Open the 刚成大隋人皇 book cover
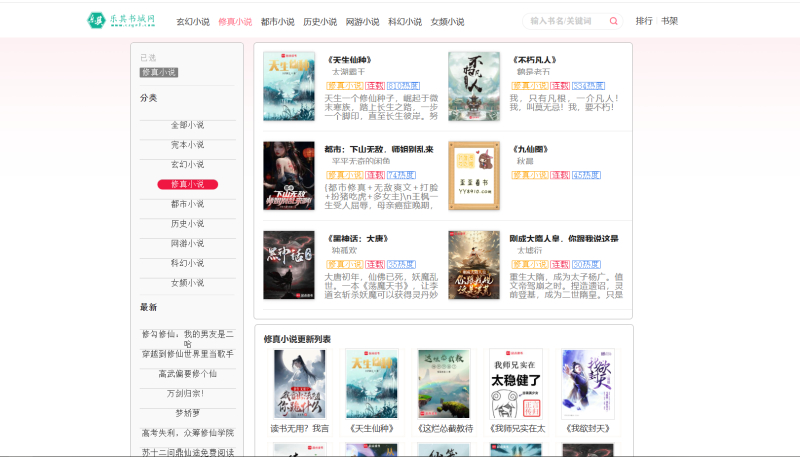Viewport: 800px width, 457px height. tap(474, 265)
